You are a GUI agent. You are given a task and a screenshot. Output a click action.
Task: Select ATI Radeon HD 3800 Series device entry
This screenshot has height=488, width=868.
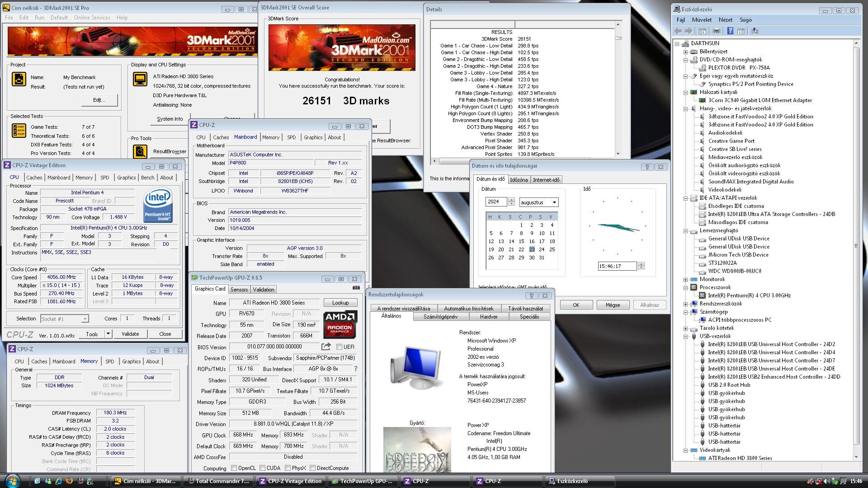tap(740, 458)
